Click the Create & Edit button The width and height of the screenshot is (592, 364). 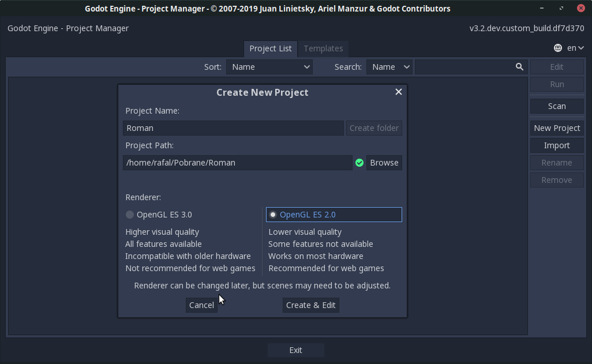coord(311,305)
